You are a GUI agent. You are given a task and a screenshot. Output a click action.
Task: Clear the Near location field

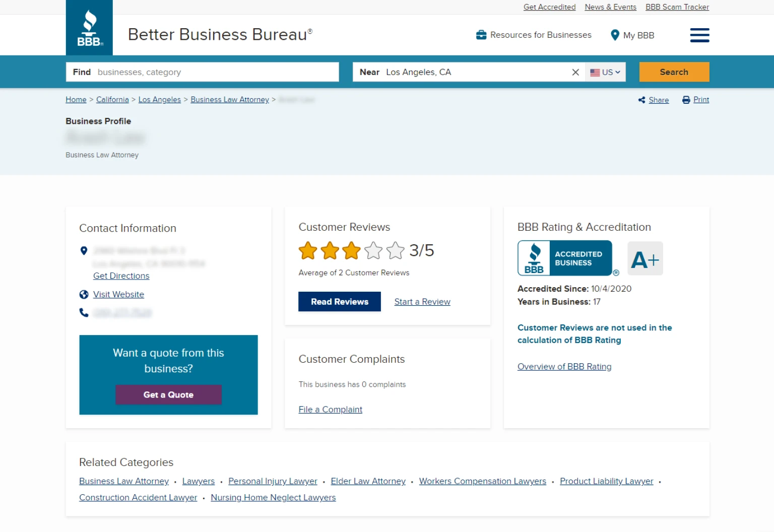click(575, 72)
